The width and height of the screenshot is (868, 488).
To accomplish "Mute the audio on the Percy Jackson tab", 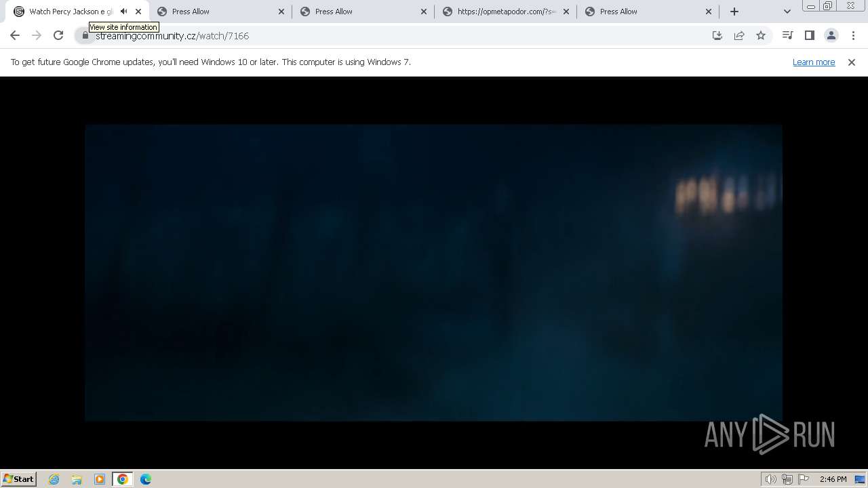I will (x=123, y=12).
